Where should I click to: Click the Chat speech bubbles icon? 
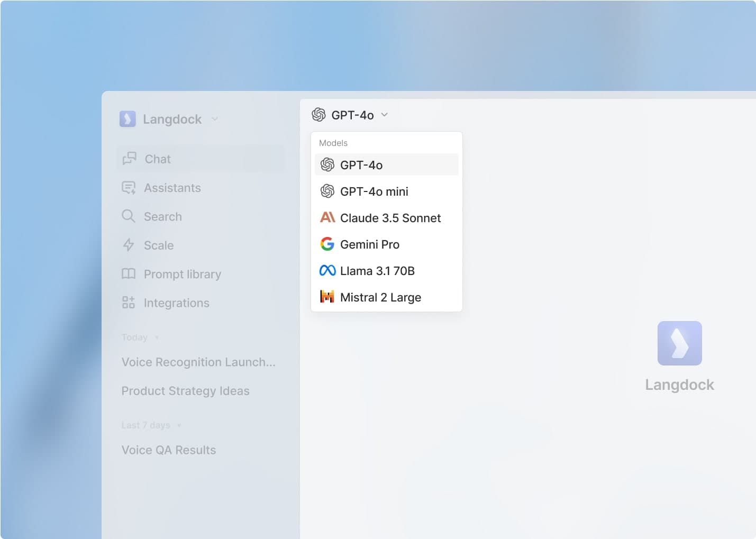coord(129,159)
